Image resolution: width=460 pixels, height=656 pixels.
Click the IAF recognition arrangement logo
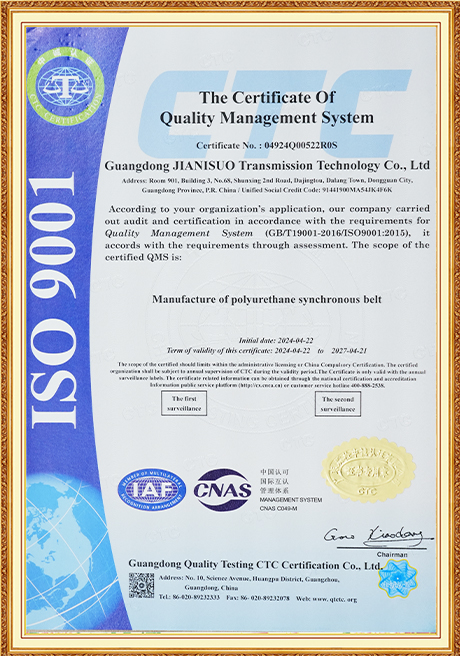[x=152, y=489]
